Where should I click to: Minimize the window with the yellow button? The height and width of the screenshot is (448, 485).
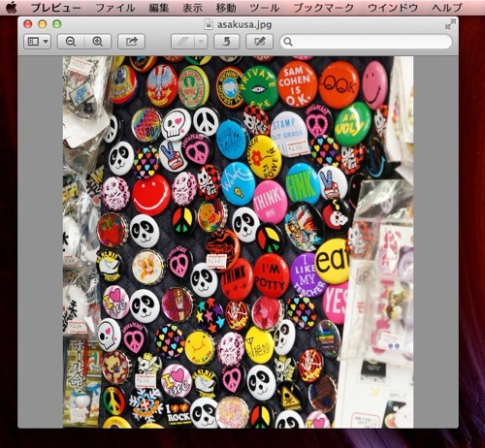click(43, 24)
